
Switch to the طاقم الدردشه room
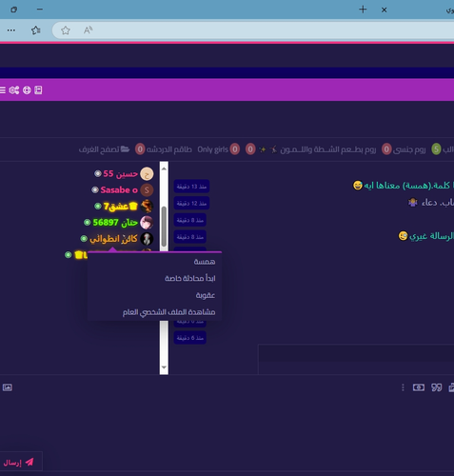[x=164, y=149]
